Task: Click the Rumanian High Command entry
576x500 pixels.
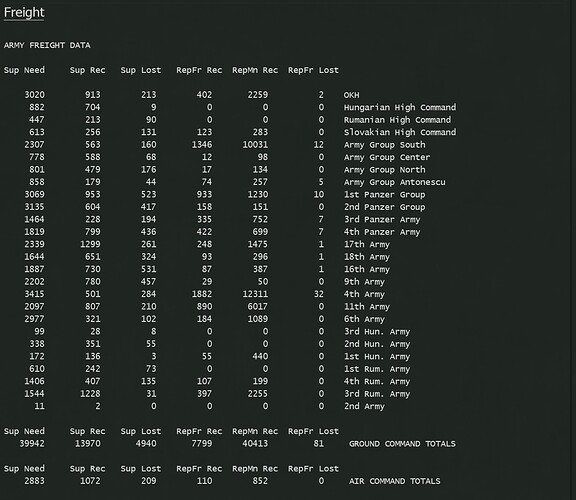Action: [397, 120]
